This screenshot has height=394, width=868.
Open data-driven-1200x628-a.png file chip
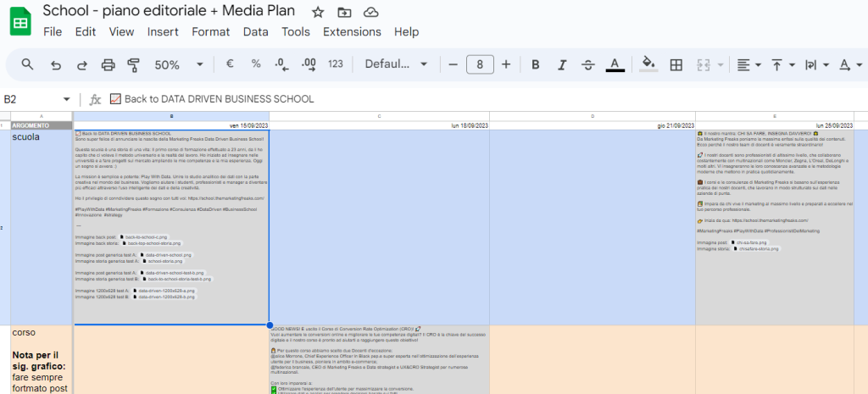coord(164,291)
